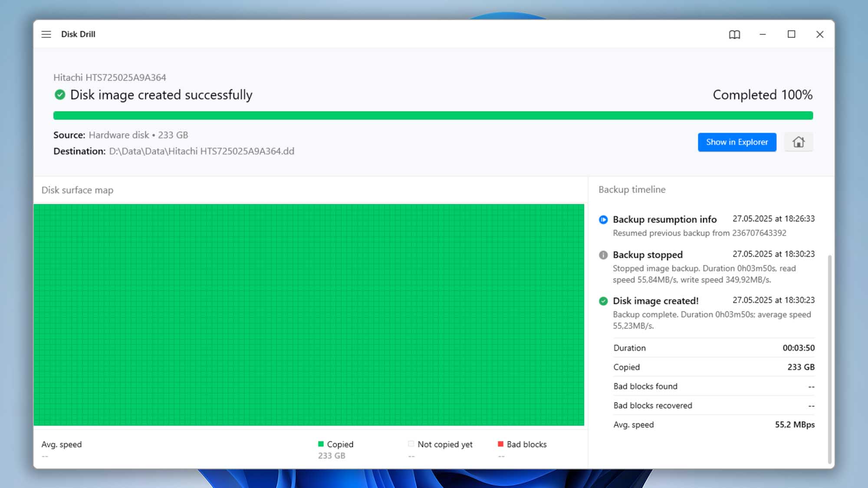The height and width of the screenshot is (488, 868).
Task: Click the green Disk image created! checkmark icon
Action: click(x=603, y=301)
